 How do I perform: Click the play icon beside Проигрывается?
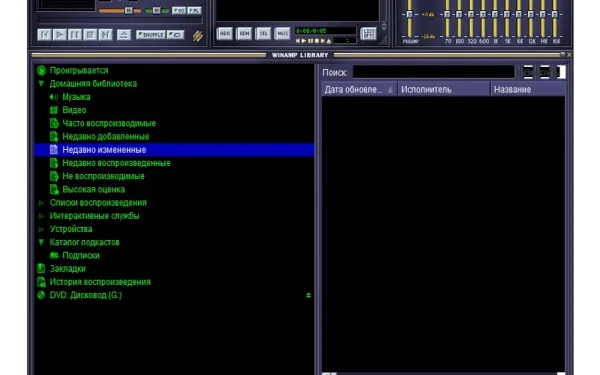coord(41,70)
